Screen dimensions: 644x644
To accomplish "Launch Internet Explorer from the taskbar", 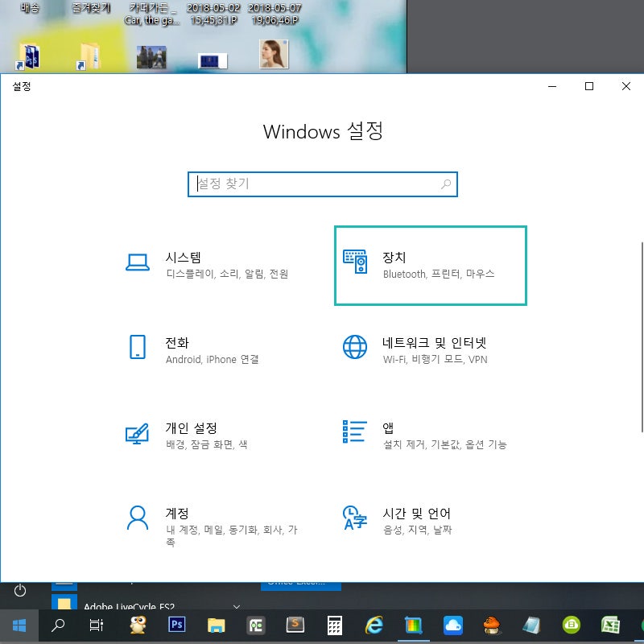I will click(x=374, y=625).
